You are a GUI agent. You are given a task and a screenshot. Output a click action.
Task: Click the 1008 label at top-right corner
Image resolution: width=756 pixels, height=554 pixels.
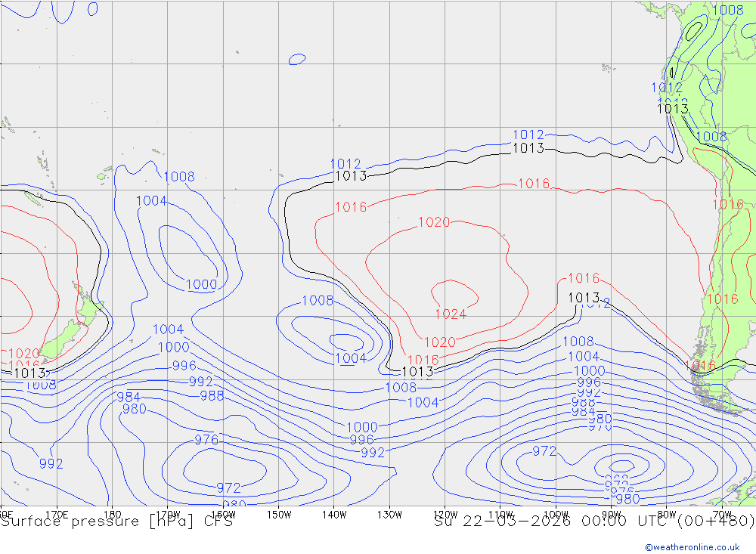[728, 10]
